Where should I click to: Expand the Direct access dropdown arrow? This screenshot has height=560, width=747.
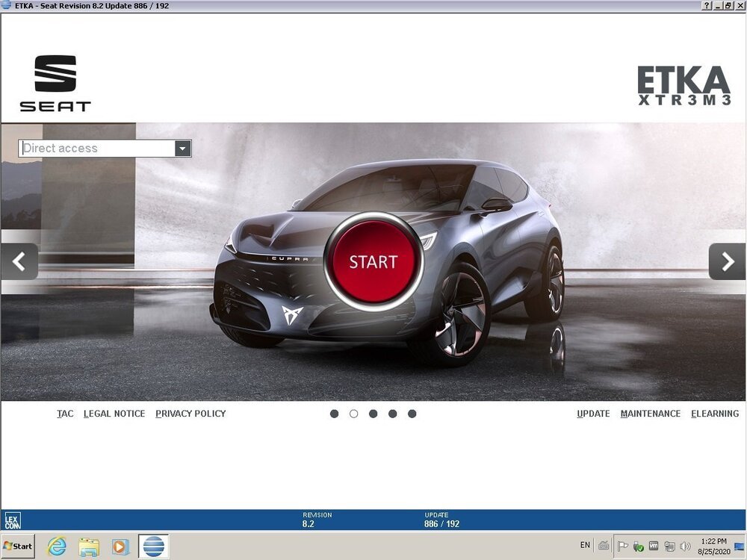pos(183,149)
